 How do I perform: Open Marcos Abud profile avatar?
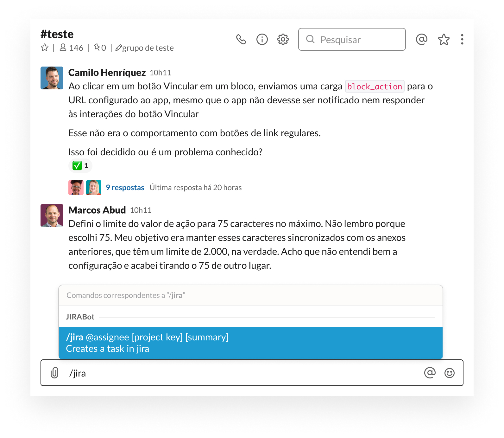tap(52, 216)
